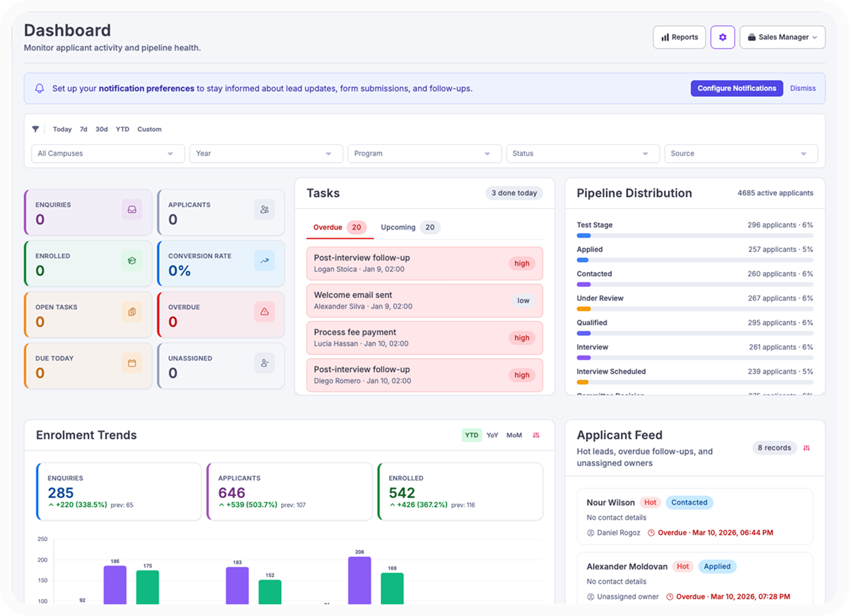
Task: Open the Sales Manager role dropdown
Action: tap(783, 37)
